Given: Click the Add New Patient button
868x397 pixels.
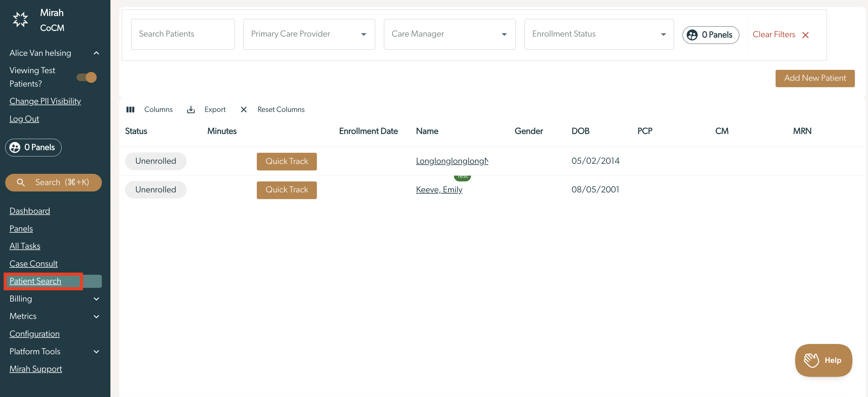Looking at the screenshot, I should [x=814, y=78].
